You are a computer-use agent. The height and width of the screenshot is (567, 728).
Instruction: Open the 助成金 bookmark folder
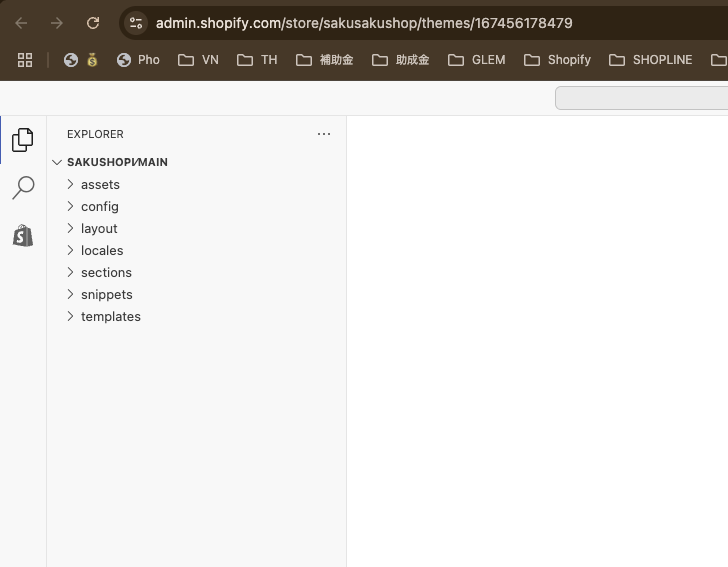pyautogui.click(x=401, y=60)
